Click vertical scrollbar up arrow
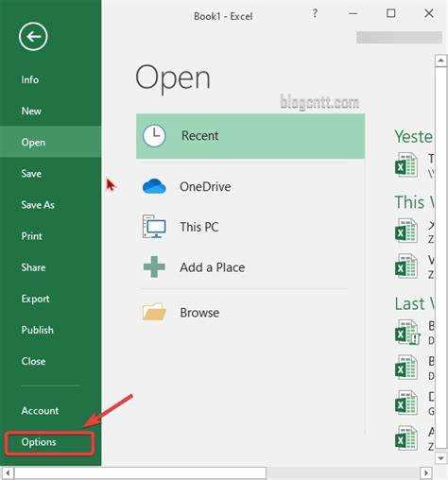448x480 pixels. (x=441, y=60)
